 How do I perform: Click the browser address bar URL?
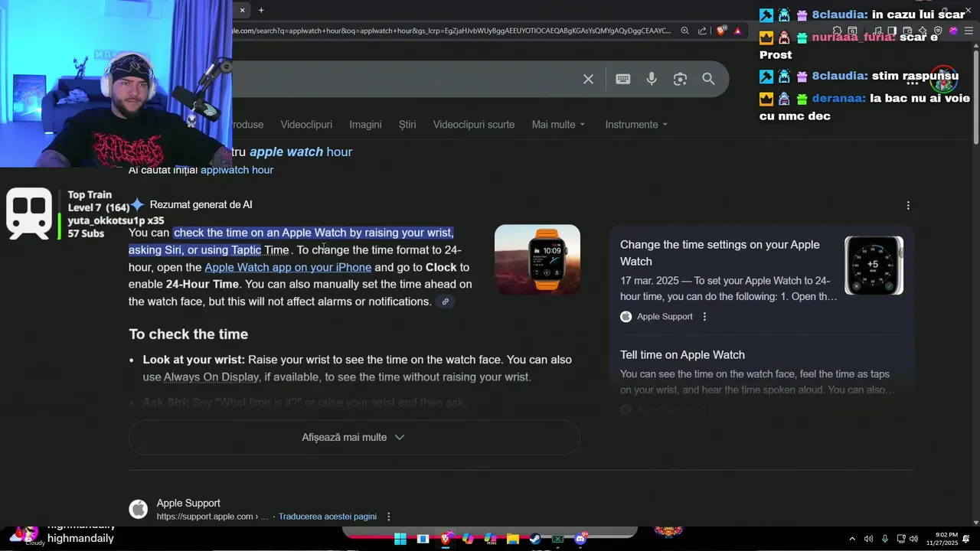tap(452, 31)
